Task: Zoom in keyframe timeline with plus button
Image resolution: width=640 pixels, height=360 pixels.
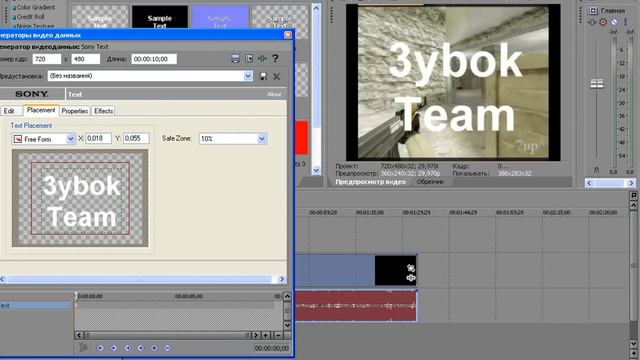Action: point(266,335)
